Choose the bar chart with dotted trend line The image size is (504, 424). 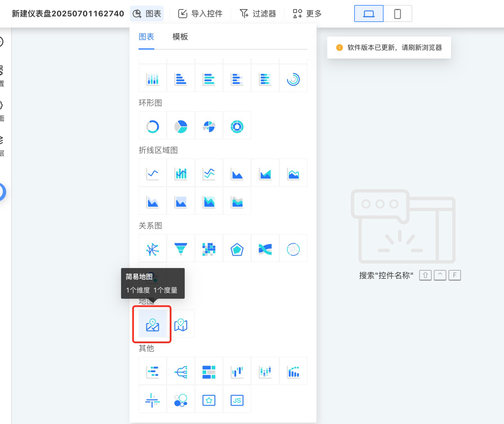pos(293,372)
